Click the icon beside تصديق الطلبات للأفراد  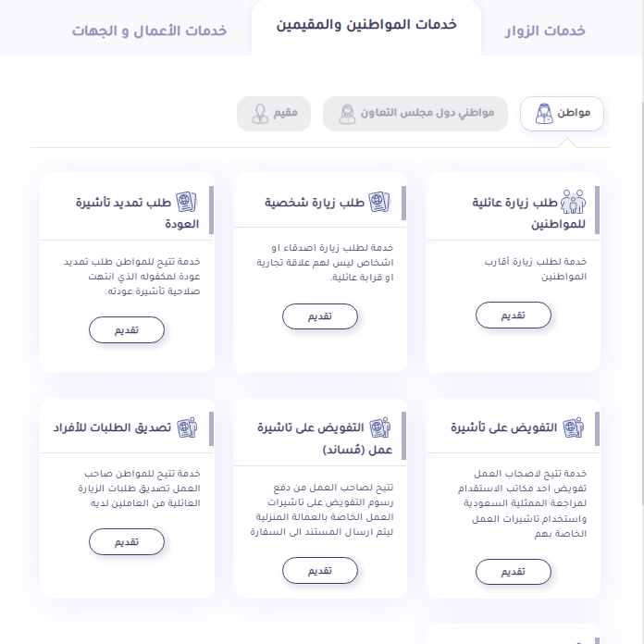click(x=187, y=427)
